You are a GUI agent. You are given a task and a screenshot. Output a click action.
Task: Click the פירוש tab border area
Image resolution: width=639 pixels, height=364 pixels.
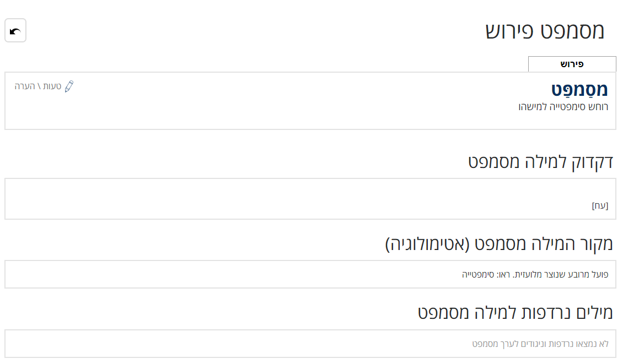coord(572,57)
